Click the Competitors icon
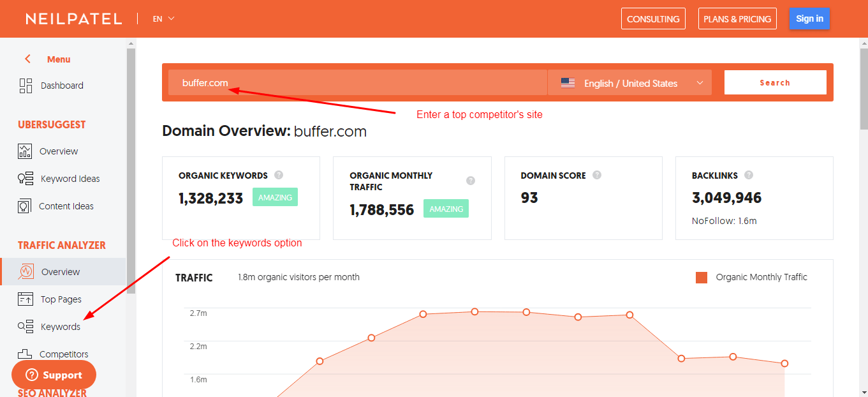 (x=25, y=354)
